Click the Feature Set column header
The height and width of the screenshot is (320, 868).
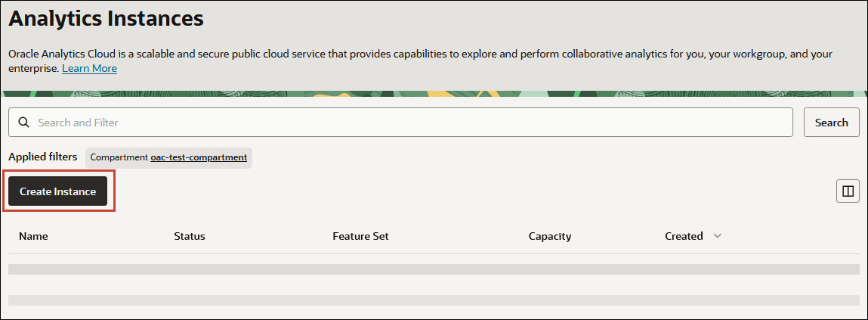(x=360, y=236)
